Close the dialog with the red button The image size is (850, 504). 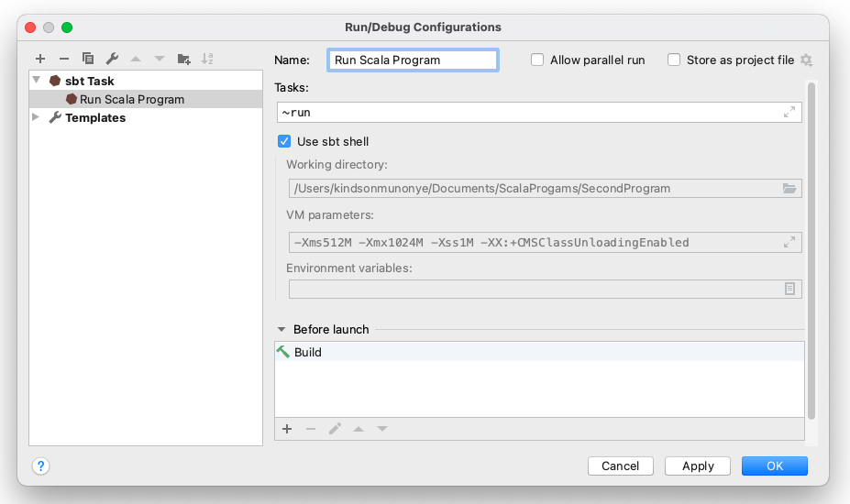[30, 27]
